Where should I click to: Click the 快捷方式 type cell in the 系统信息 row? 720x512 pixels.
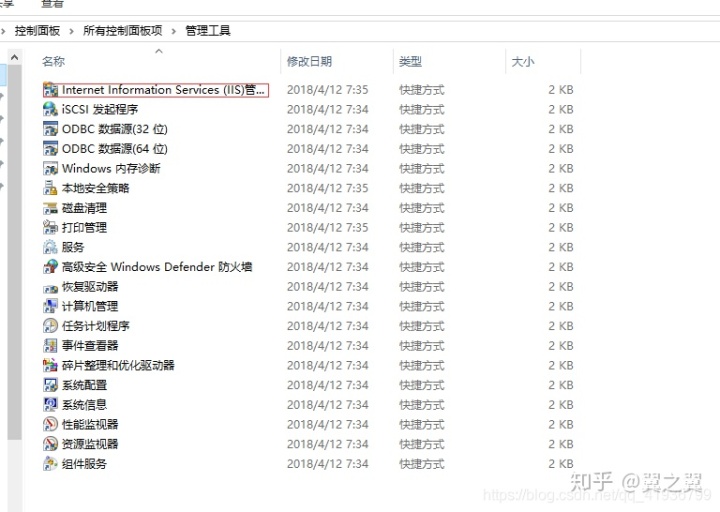pyautogui.click(x=422, y=405)
